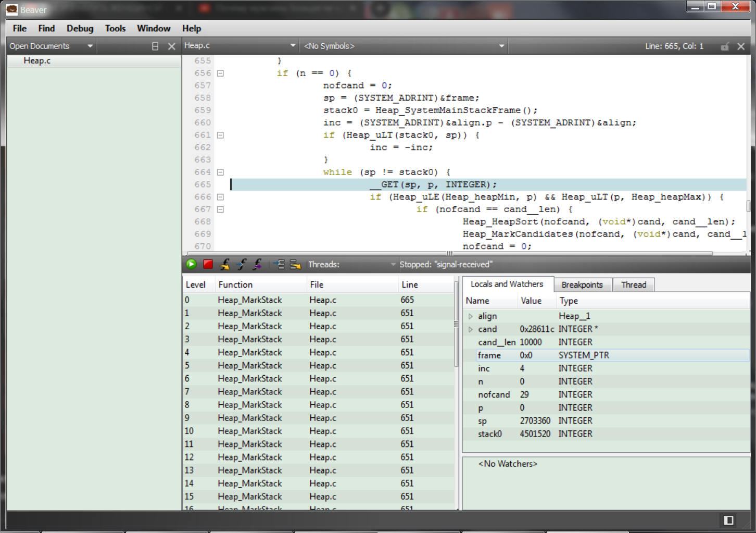Click the function step-out icon
The width and height of the screenshot is (756, 533).
coord(257,264)
